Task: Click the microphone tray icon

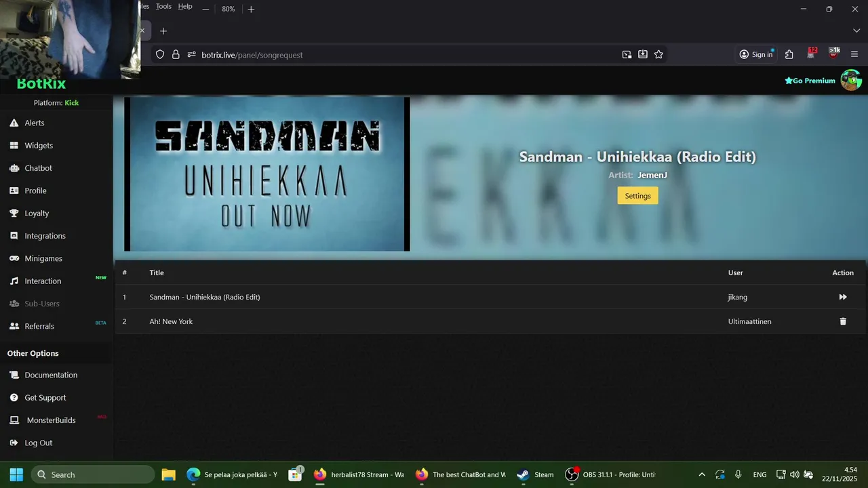Action: pyautogui.click(x=738, y=474)
